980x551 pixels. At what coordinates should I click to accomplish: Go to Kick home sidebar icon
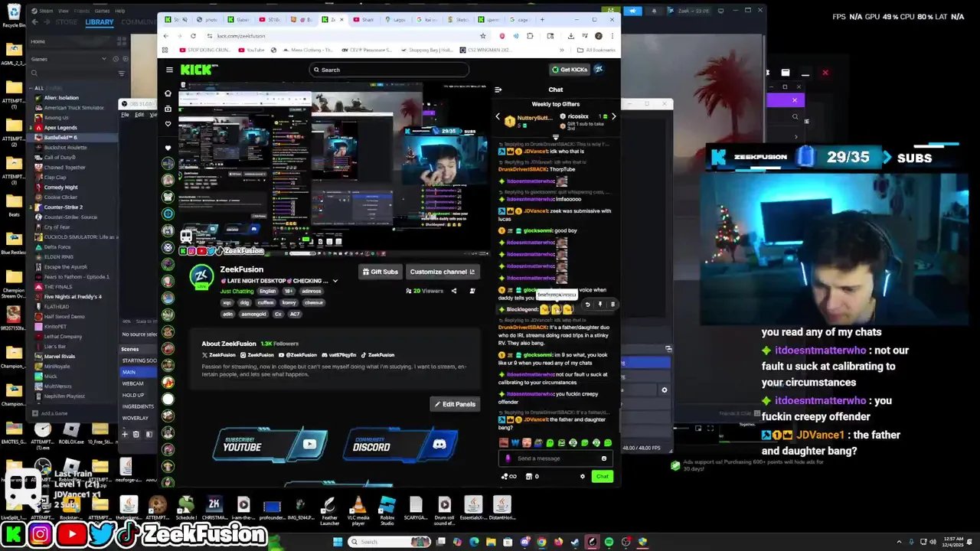click(168, 93)
